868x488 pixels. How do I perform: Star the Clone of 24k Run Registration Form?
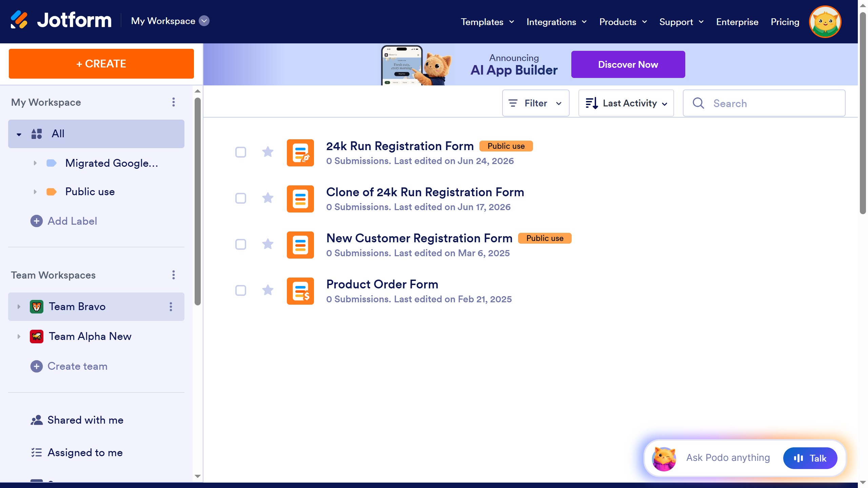pyautogui.click(x=268, y=198)
